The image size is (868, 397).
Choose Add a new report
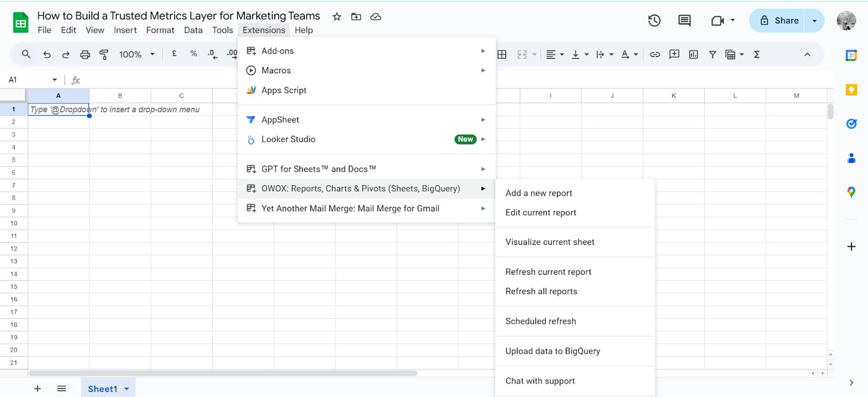tap(574, 193)
